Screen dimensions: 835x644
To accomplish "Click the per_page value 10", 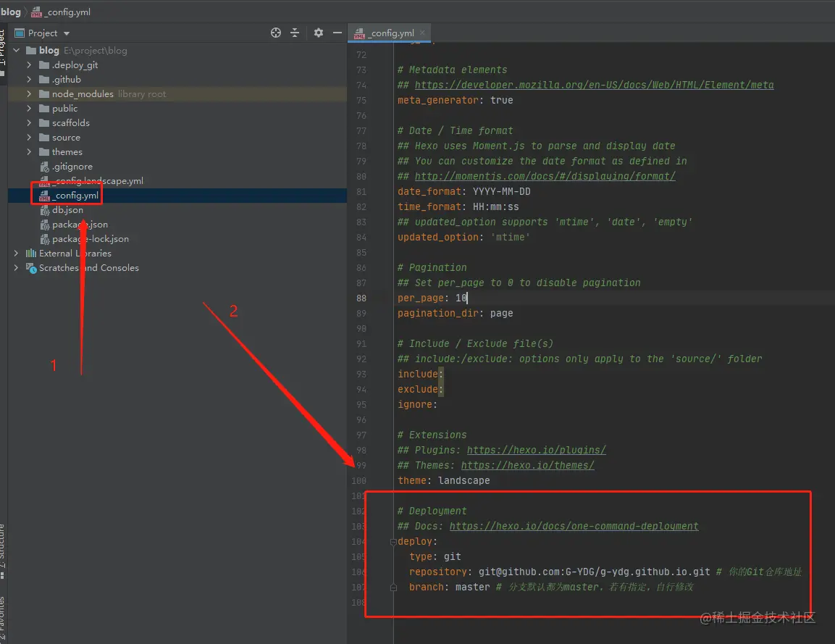I will click(461, 298).
